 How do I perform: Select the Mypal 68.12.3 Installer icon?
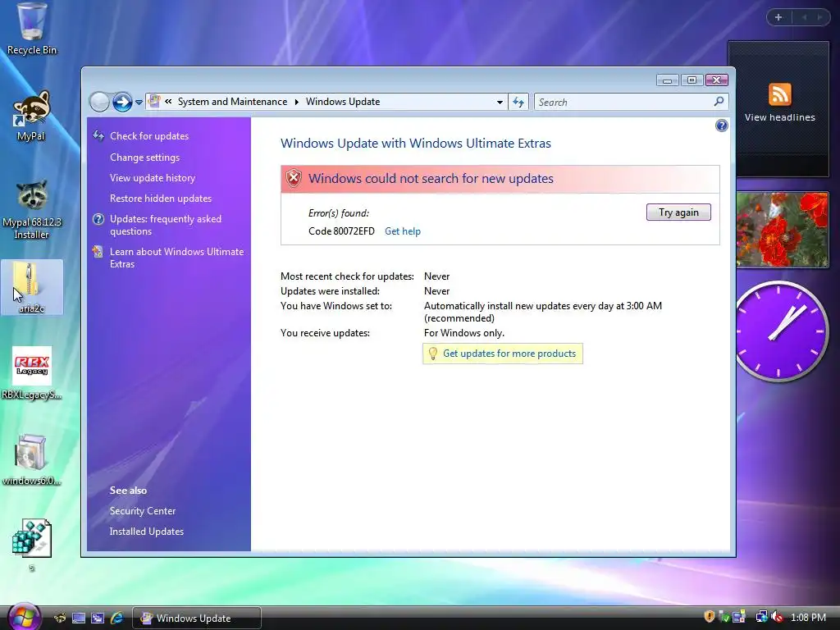[x=32, y=209]
